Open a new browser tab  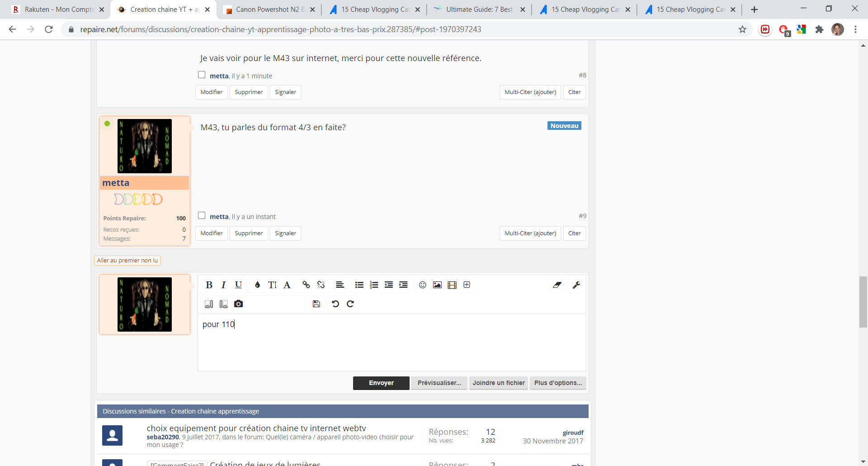pos(754,10)
